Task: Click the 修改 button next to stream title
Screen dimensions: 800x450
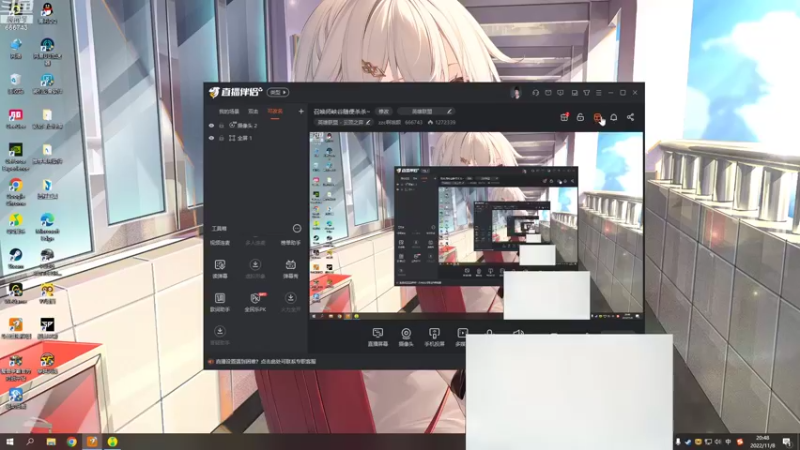Action: tap(384, 111)
